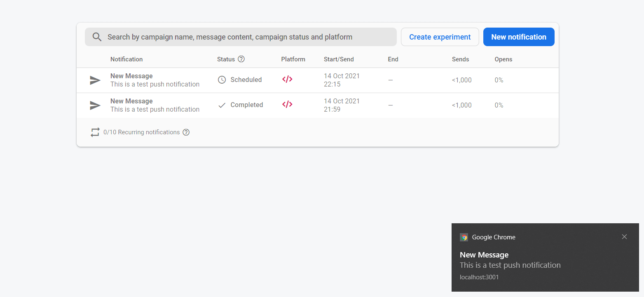This screenshot has height=297, width=644.
Task: Click the clock icon beside Scheduled
Action: 222,80
